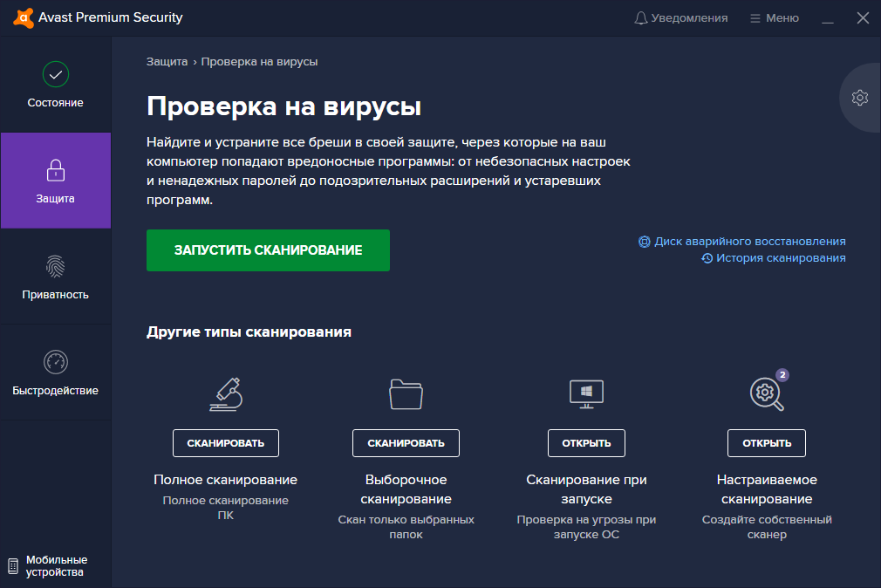Click the folder targeted scan icon

click(x=406, y=394)
